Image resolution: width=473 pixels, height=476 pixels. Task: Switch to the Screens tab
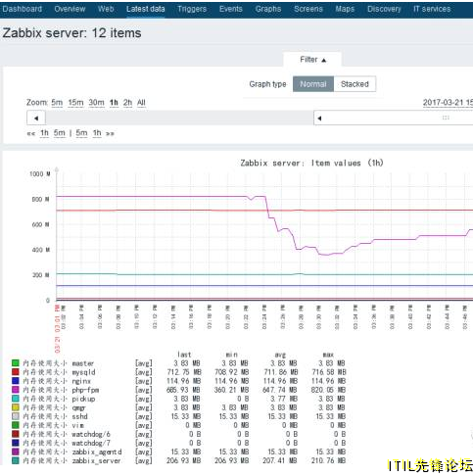point(308,9)
